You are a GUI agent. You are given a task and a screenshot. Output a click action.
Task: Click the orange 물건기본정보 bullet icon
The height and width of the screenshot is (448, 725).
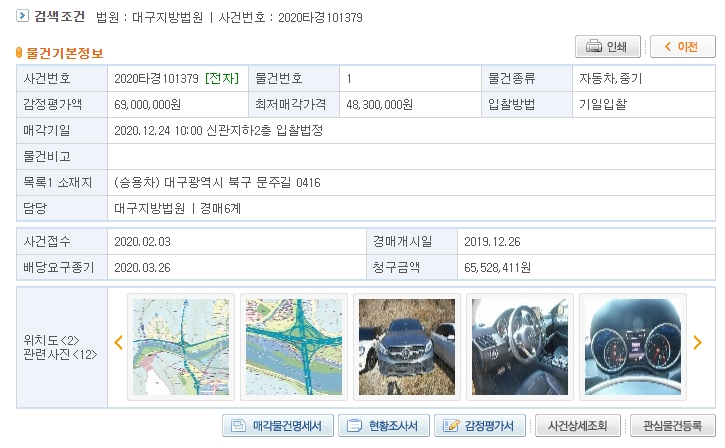[x=19, y=53]
